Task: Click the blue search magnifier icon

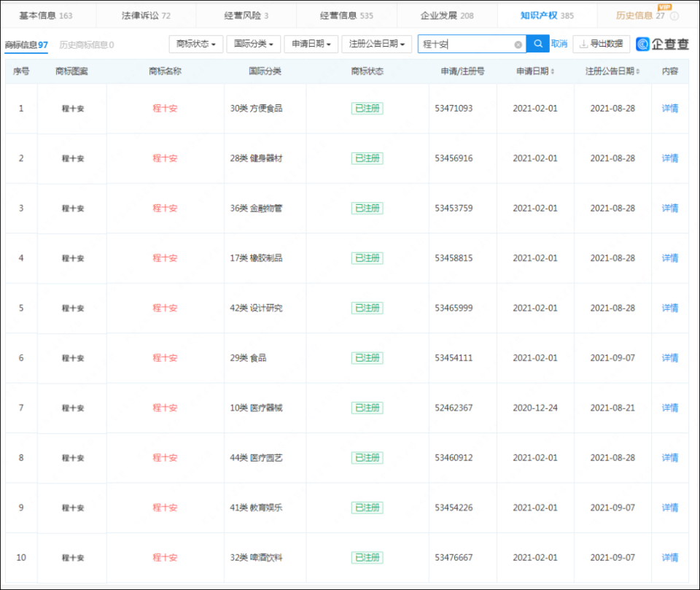Action: click(x=537, y=44)
